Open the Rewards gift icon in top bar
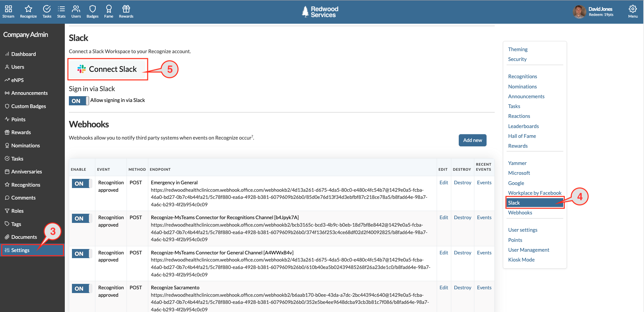The image size is (644, 312). (126, 12)
